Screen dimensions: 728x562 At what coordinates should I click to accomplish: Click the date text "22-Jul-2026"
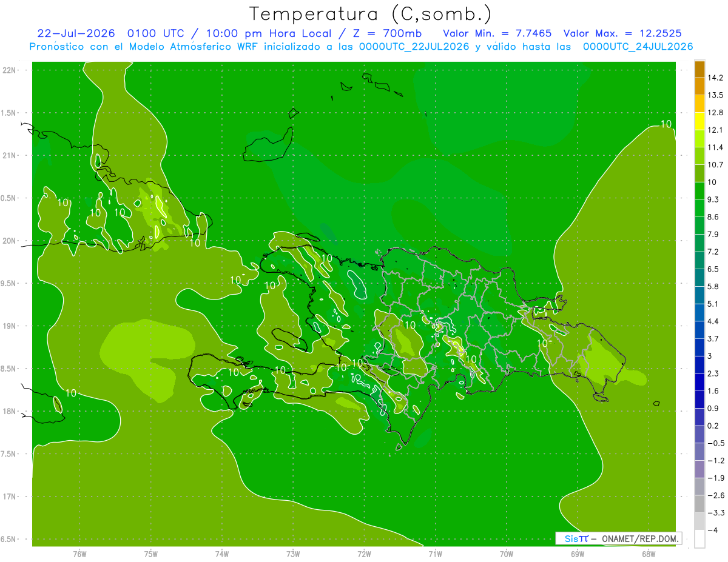[76, 33]
